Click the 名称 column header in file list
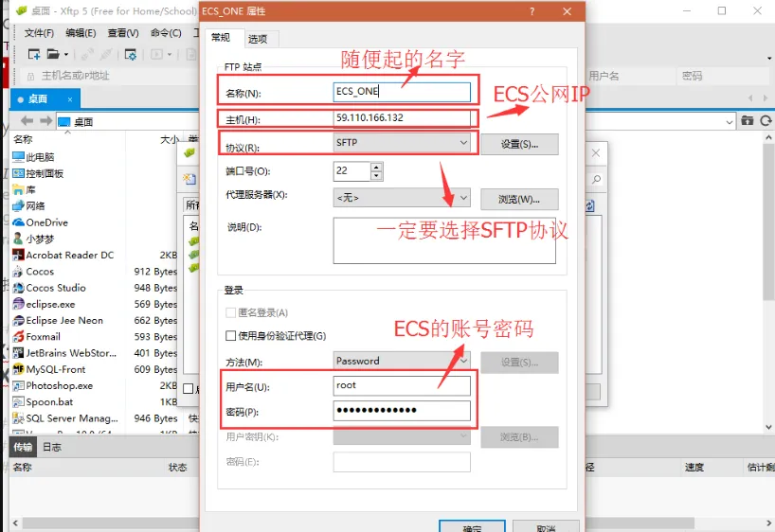 [24, 140]
